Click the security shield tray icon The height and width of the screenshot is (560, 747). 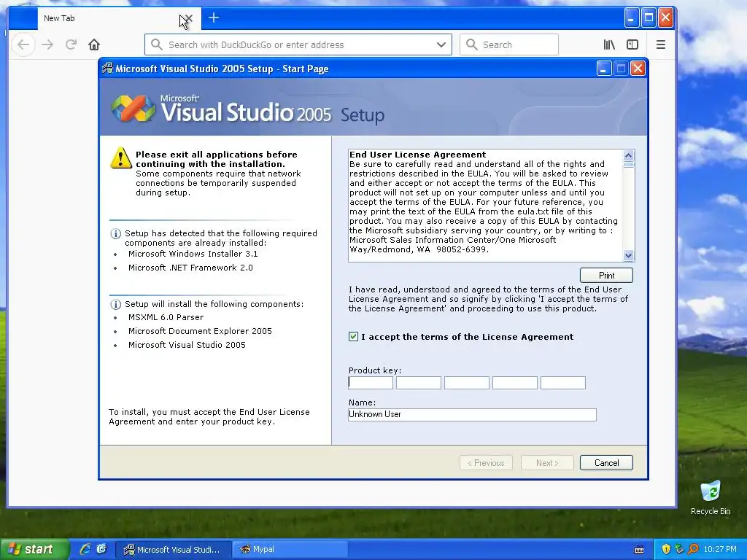[666, 550]
